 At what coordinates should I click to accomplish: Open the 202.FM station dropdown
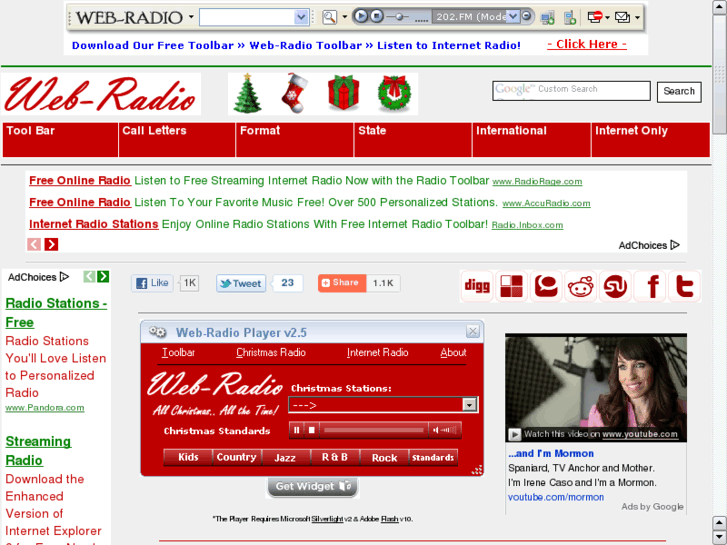coord(512,17)
